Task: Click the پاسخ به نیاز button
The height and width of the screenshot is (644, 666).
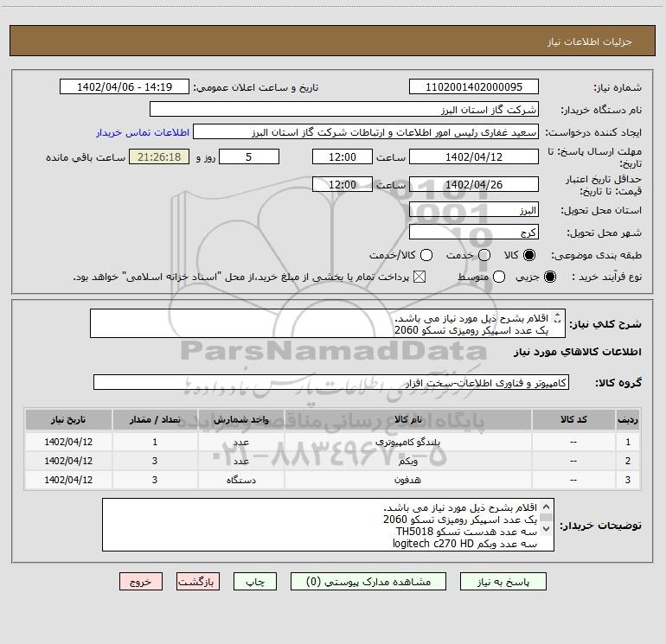Action: click(x=503, y=582)
